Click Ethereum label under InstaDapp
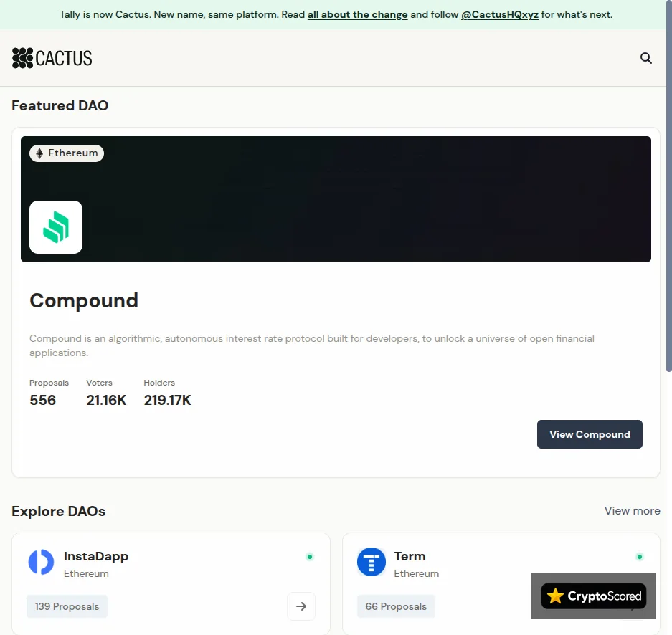Screen dimensions: 672x635 (x=86, y=573)
